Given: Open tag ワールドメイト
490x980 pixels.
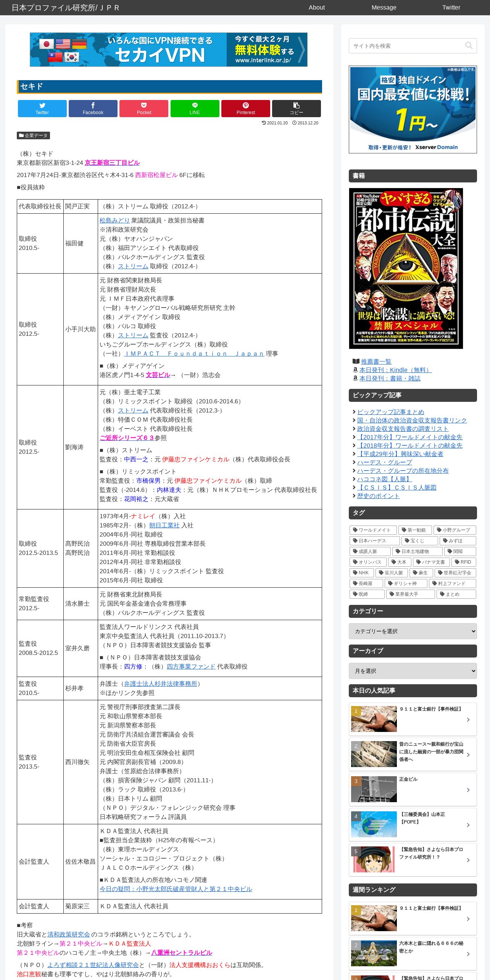Looking at the screenshot, I should [x=373, y=530].
